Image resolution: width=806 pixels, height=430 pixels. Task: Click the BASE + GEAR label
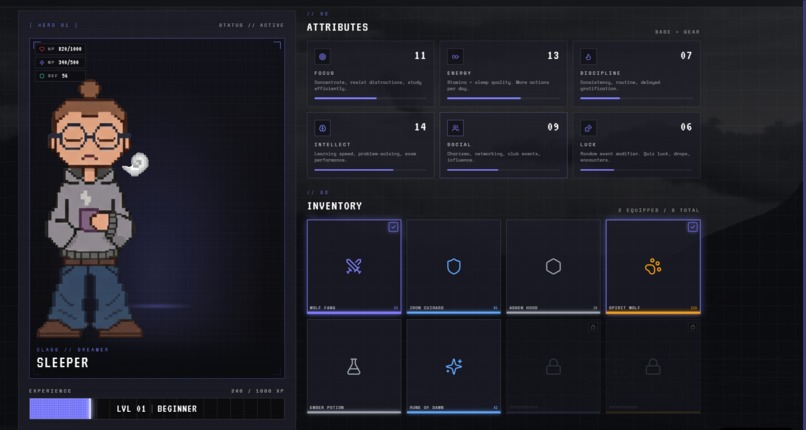click(x=677, y=32)
